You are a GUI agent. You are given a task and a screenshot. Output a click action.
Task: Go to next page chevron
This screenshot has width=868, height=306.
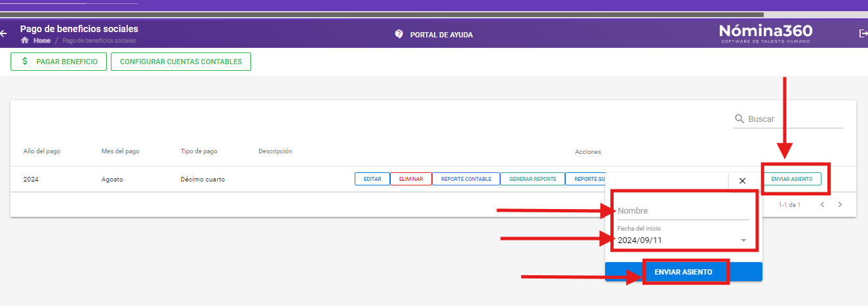840,204
